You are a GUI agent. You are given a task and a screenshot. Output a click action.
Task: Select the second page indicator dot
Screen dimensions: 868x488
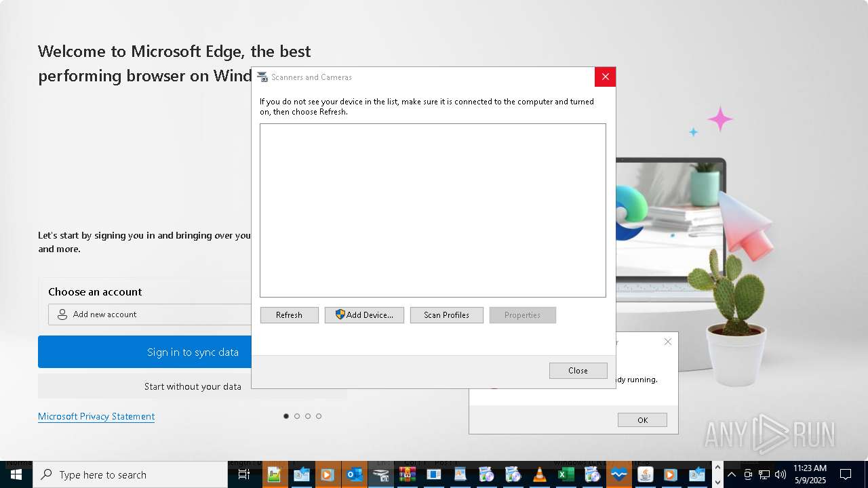click(x=297, y=416)
